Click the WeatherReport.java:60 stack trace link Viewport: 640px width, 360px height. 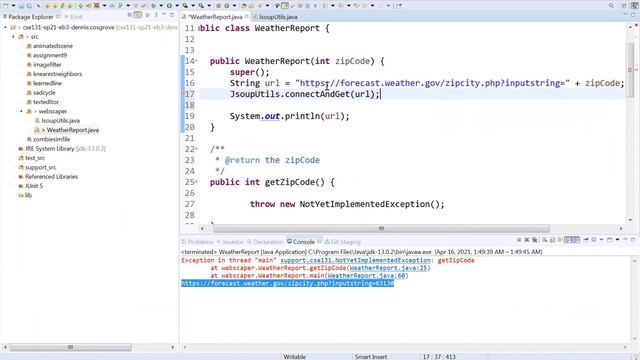[x=367, y=276]
